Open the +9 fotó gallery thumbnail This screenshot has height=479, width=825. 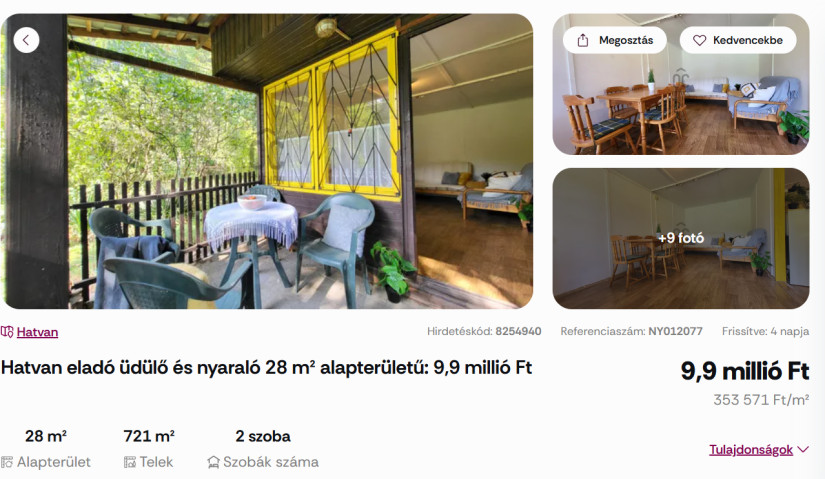point(681,238)
